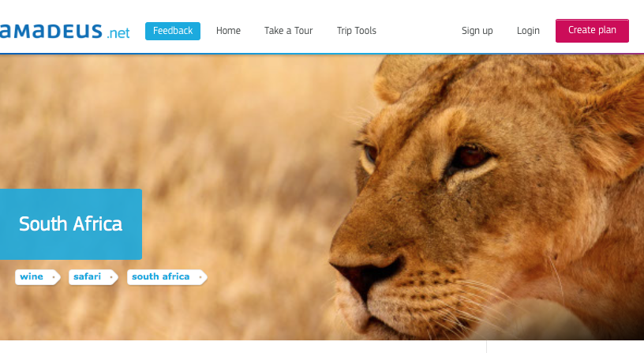644x353 pixels.
Task: Open the Trip Tools menu
Action: [x=357, y=31]
